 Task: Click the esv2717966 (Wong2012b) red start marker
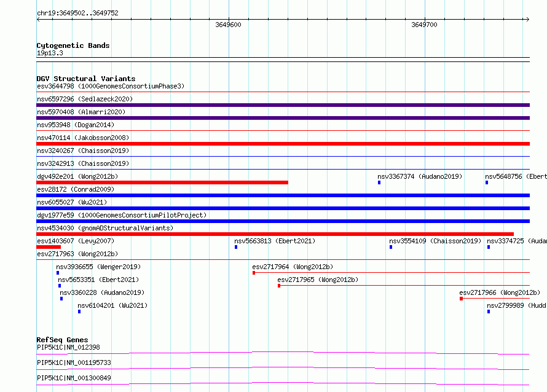[x=461, y=299]
